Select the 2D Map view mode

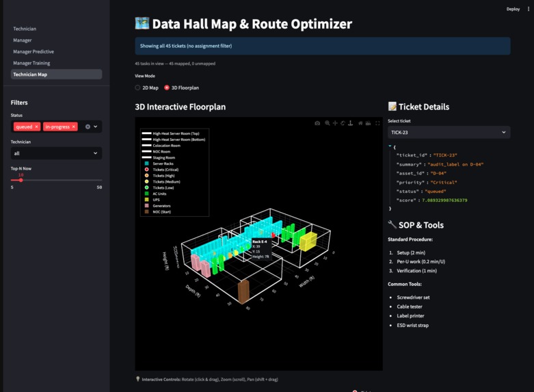pos(147,88)
